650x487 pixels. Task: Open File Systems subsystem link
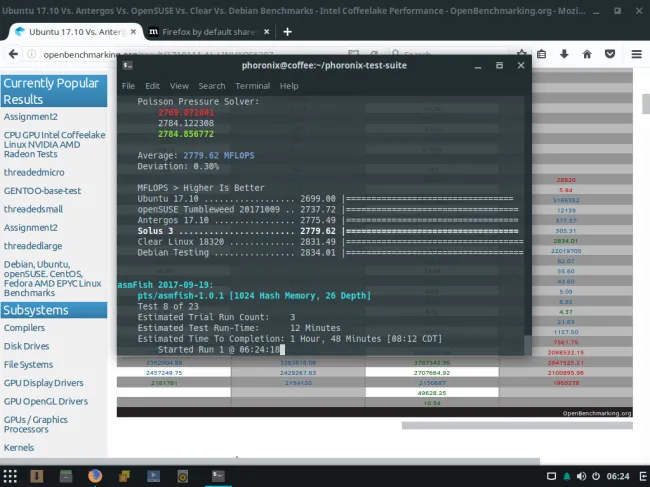coord(28,364)
